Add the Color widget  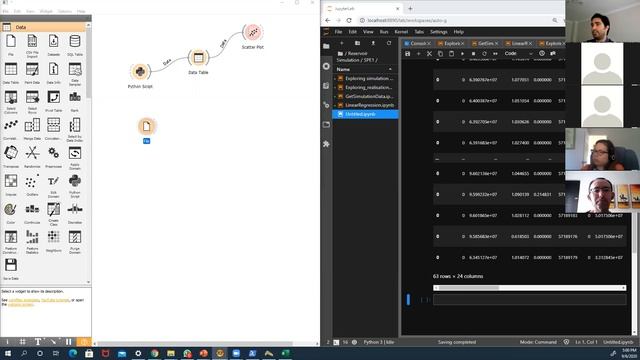click(11, 213)
